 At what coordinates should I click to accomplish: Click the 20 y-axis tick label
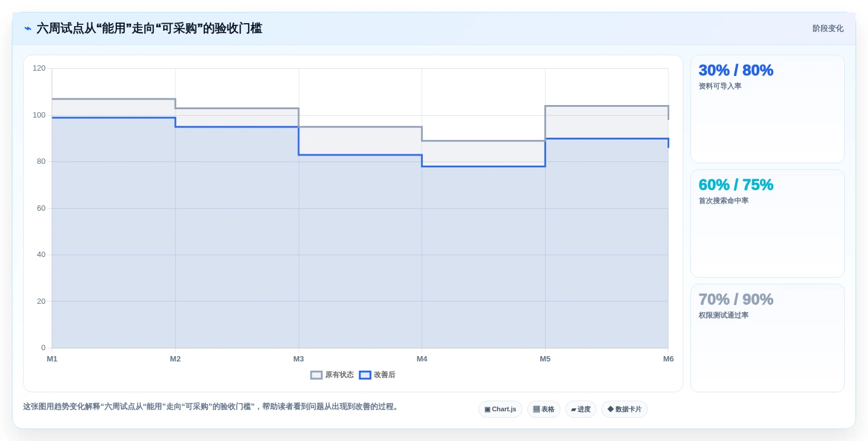click(41, 301)
